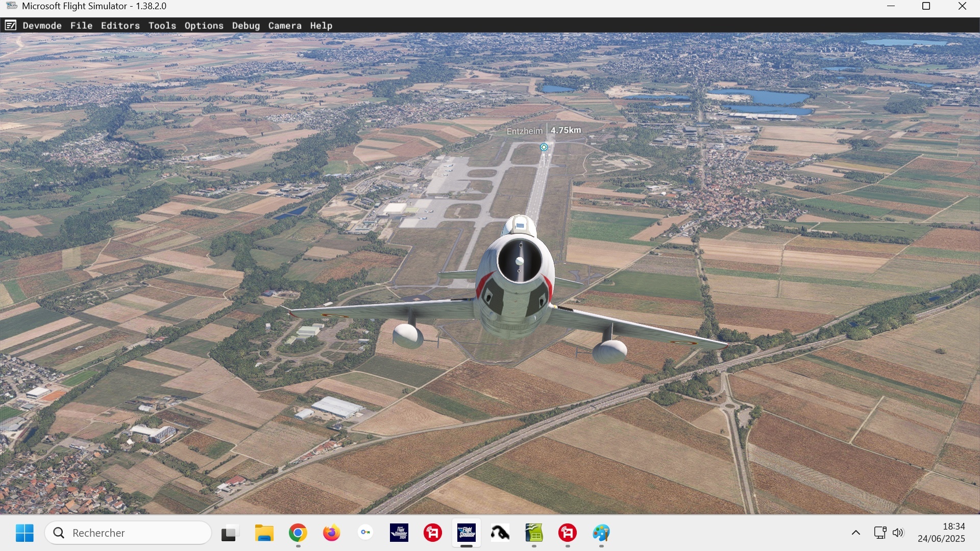The height and width of the screenshot is (551, 980).
Task: Open the Options menu
Action: pos(204,26)
